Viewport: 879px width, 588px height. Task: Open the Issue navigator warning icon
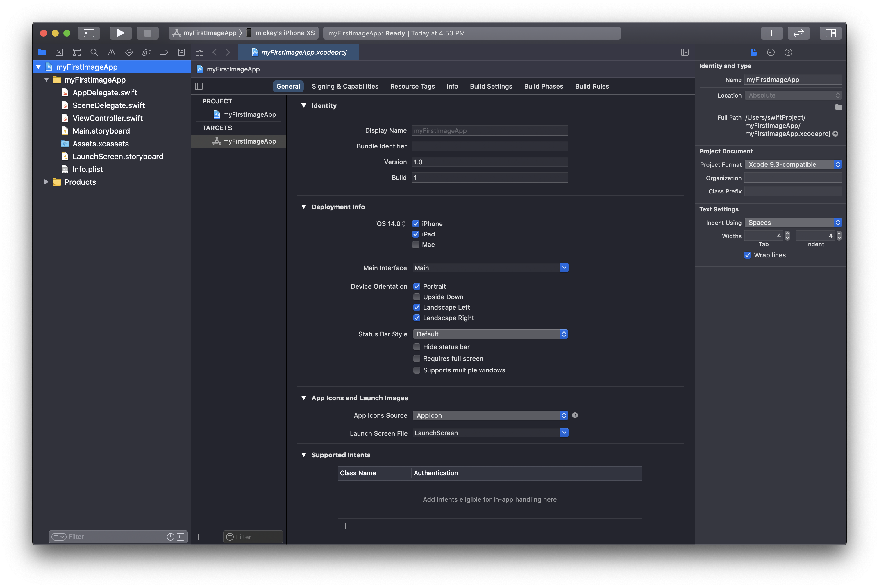click(111, 53)
